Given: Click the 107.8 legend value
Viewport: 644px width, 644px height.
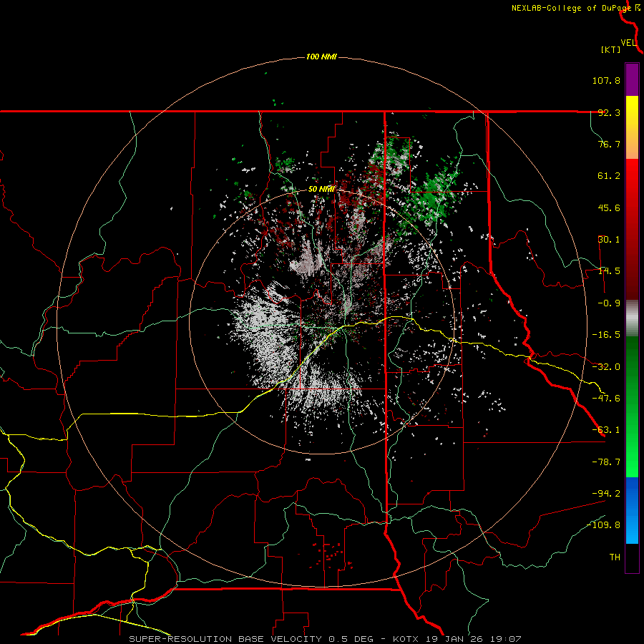Looking at the screenshot, I should coord(606,80).
